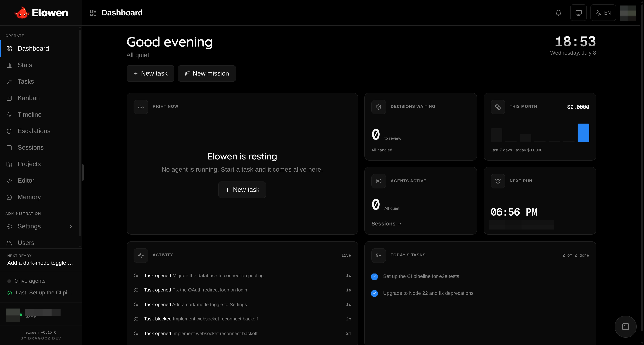Click the Kanban board icon
644x345 pixels.
point(9,98)
